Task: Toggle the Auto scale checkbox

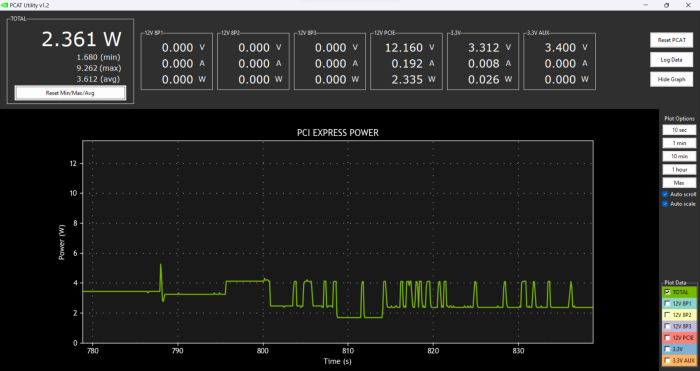Action: [665, 204]
